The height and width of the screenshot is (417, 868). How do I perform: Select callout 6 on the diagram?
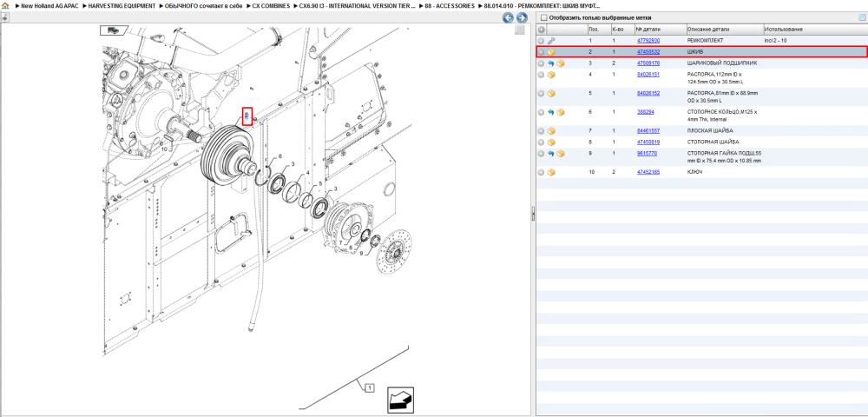coord(280,156)
